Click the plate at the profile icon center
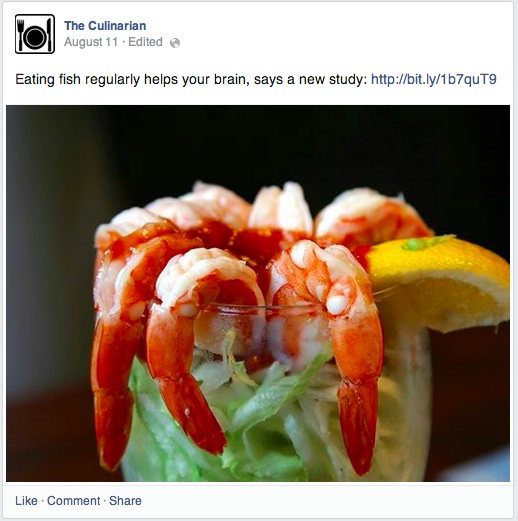Screen dimensions: 518x521 click(35, 37)
